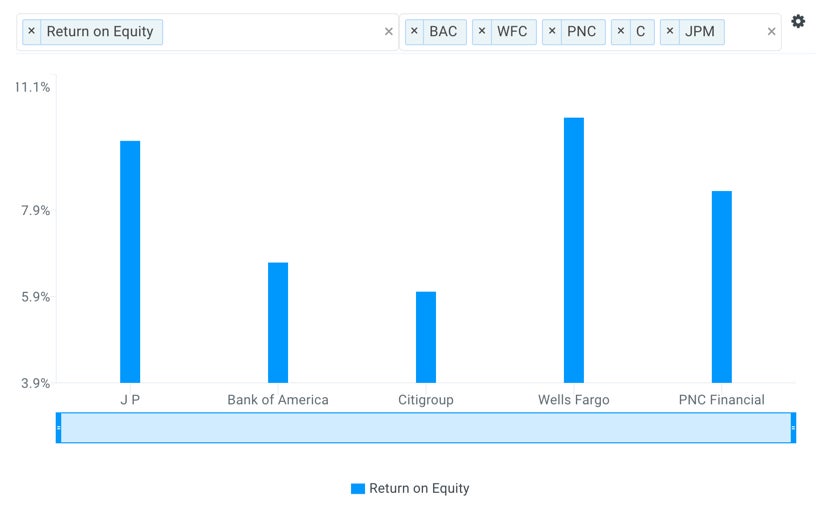Click the J P axis label
The width and height of the screenshot is (836, 510).
click(x=130, y=400)
